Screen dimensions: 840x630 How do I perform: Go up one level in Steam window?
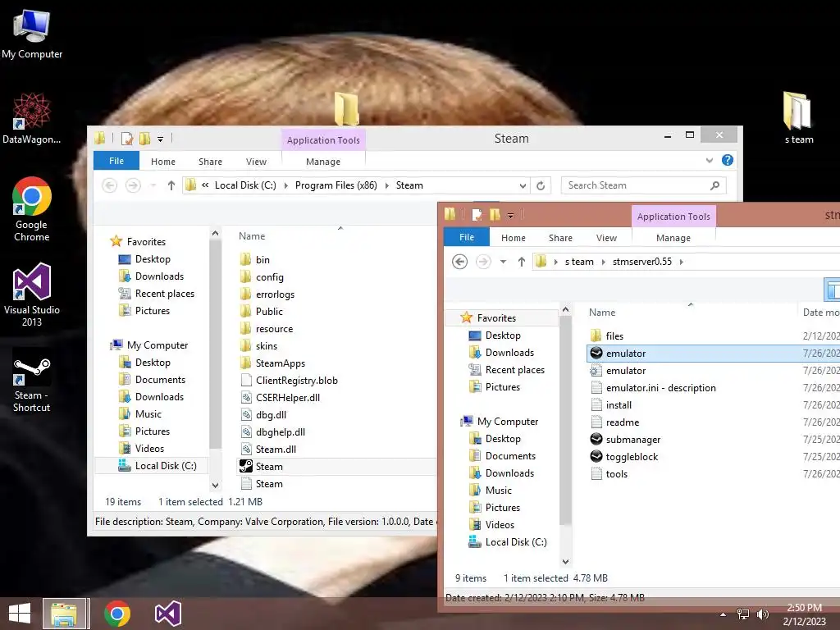(171, 185)
